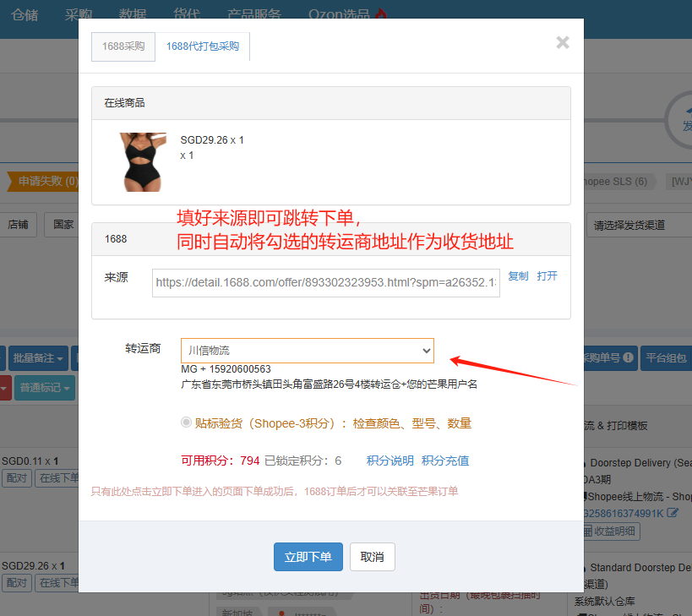Click the 可用积分: 794 text
Image resolution: width=692 pixels, height=616 pixels.
pyautogui.click(x=221, y=461)
